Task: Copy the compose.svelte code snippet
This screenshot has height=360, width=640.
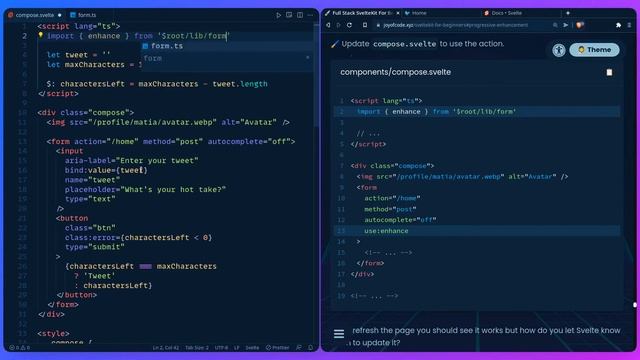Action: pos(609,72)
